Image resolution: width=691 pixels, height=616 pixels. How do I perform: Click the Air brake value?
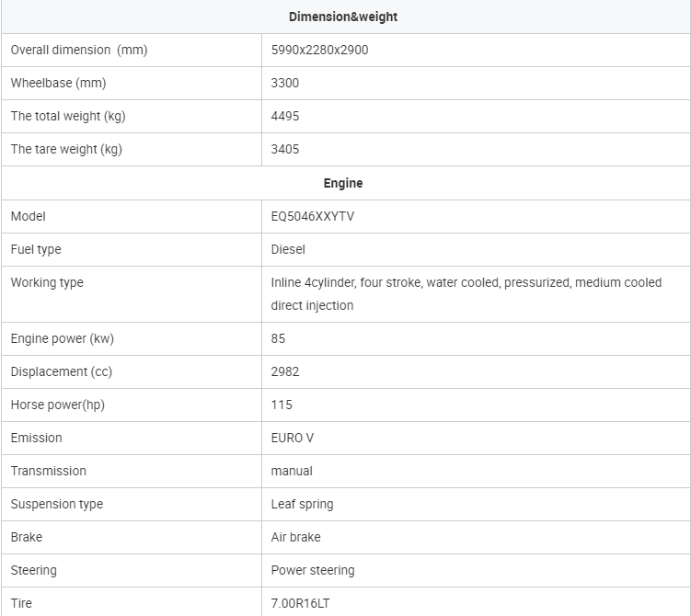[295, 537]
